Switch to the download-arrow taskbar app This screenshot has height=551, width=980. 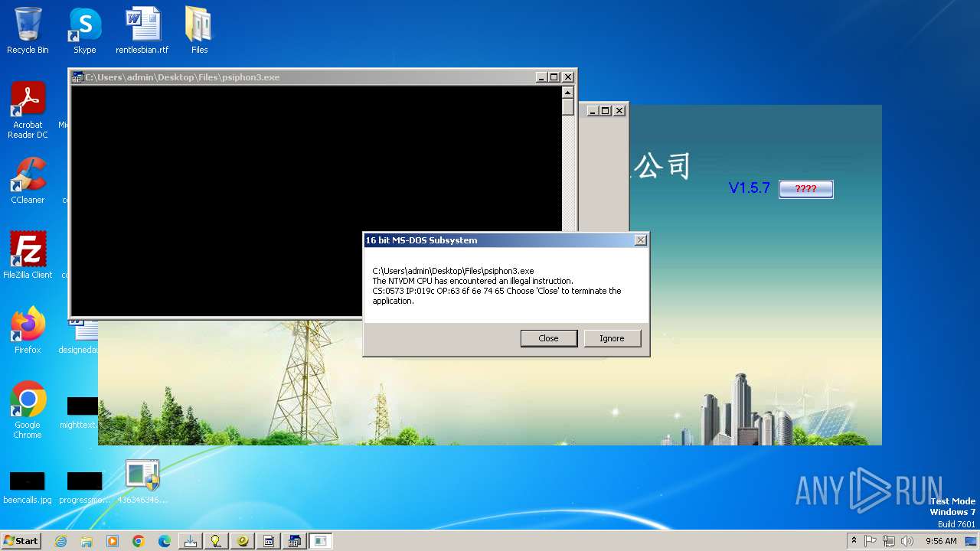[x=191, y=541]
